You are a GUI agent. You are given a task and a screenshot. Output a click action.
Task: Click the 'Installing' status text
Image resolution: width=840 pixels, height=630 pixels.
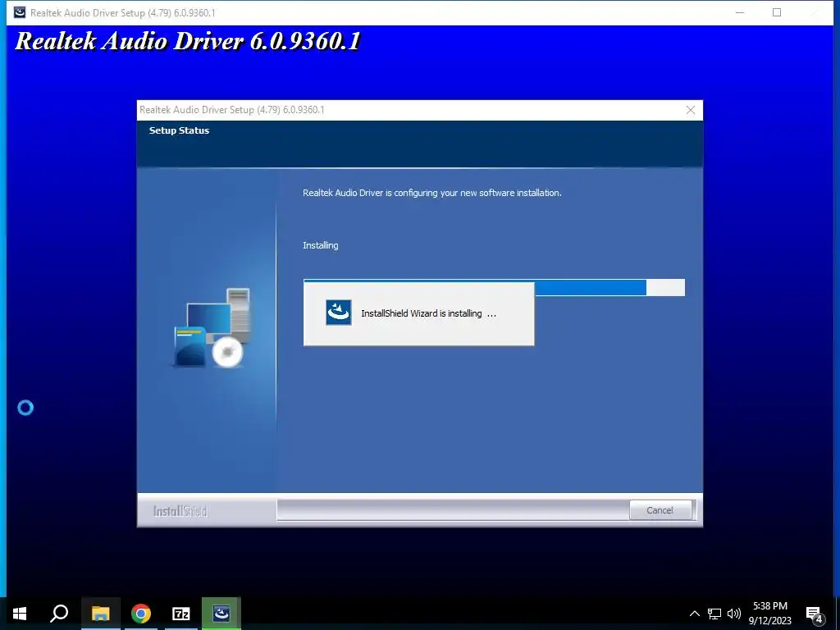(x=321, y=245)
